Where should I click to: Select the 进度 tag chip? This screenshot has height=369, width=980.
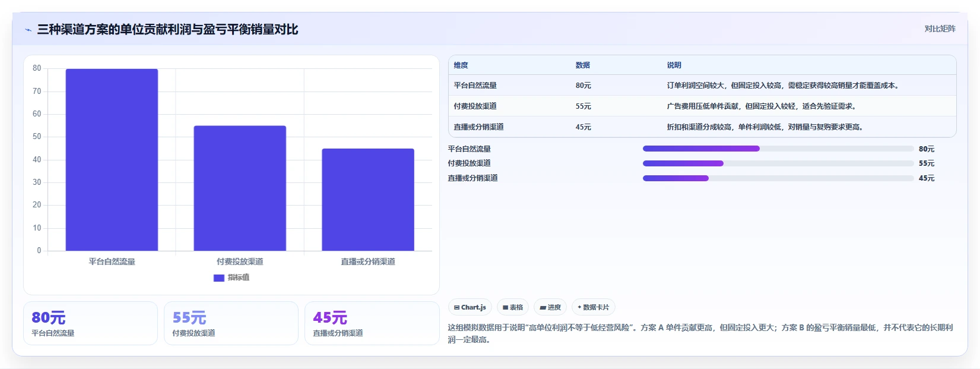[x=550, y=307]
